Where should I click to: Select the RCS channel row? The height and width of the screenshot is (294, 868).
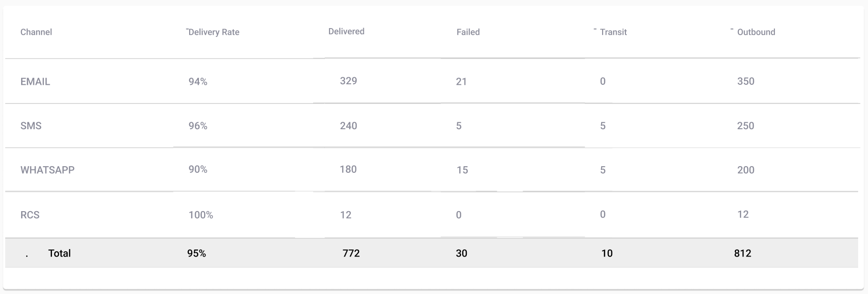coord(432,215)
